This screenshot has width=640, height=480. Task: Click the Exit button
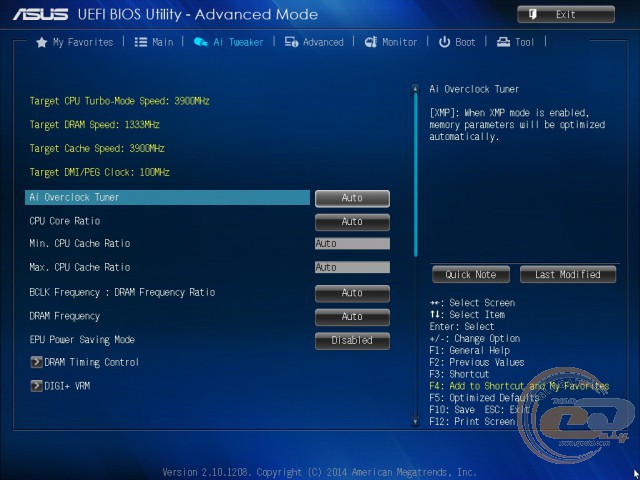(566, 15)
